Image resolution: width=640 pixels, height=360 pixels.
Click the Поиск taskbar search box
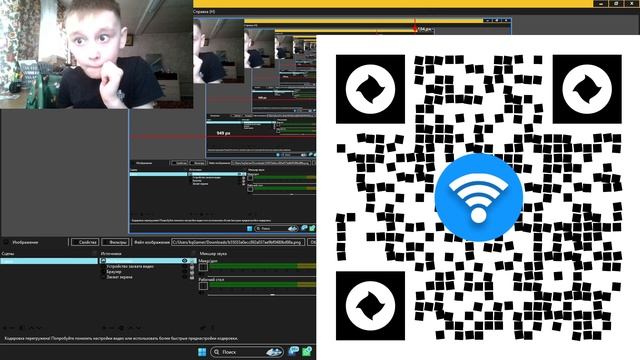(247, 352)
